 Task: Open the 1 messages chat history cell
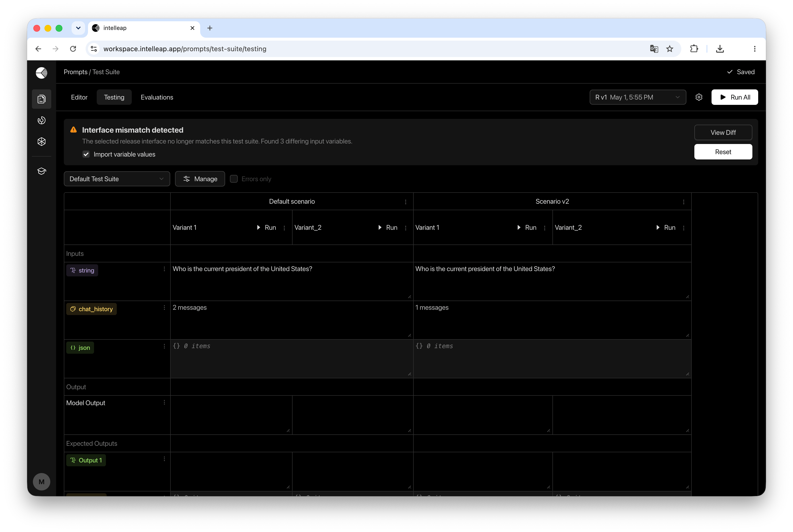point(552,320)
